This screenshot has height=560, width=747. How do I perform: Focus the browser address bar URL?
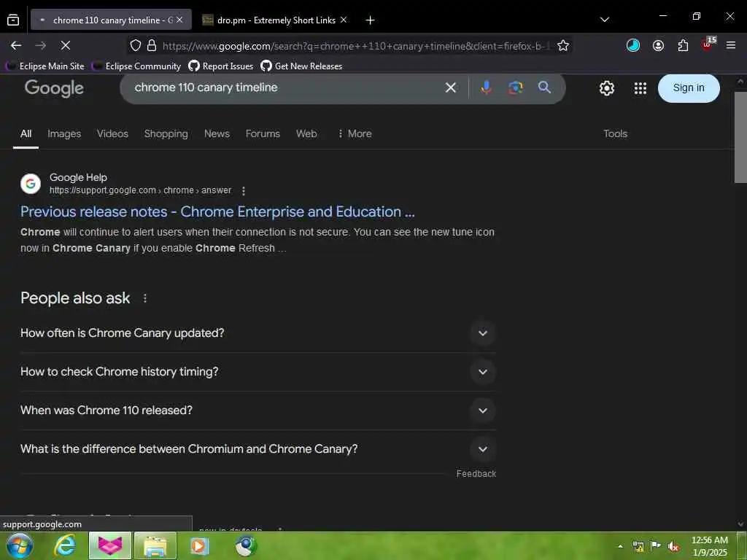coord(356,46)
